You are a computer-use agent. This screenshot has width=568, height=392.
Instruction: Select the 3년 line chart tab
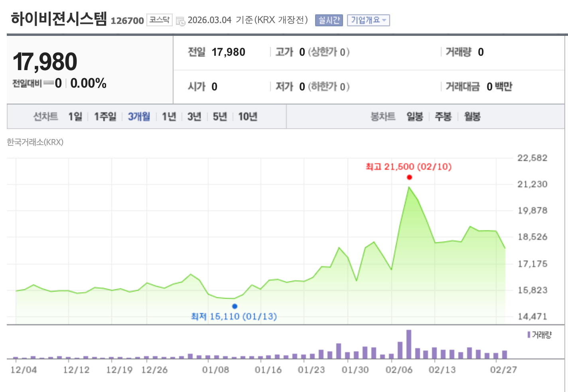click(x=194, y=117)
